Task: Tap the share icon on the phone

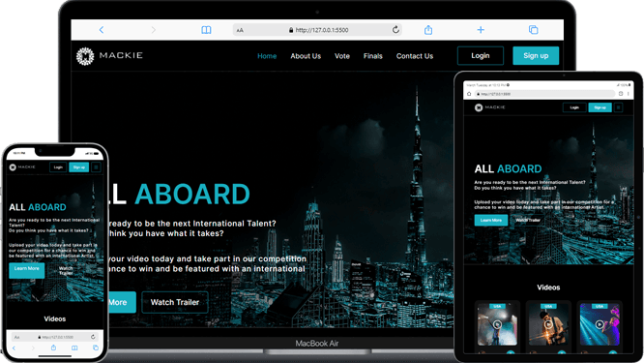Action: (53, 348)
